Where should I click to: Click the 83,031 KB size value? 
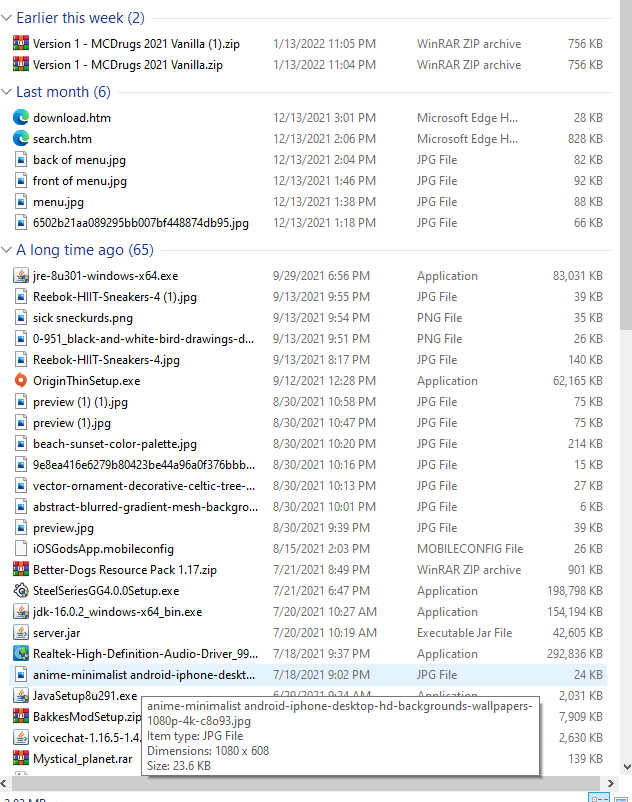coord(577,276)
